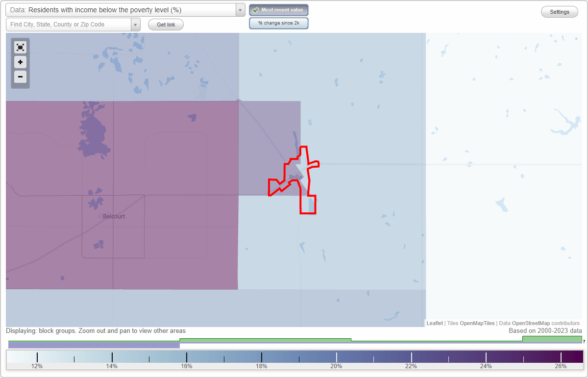
Task: Visit the Leaflet attribution link
Action: tap(434, 323)
